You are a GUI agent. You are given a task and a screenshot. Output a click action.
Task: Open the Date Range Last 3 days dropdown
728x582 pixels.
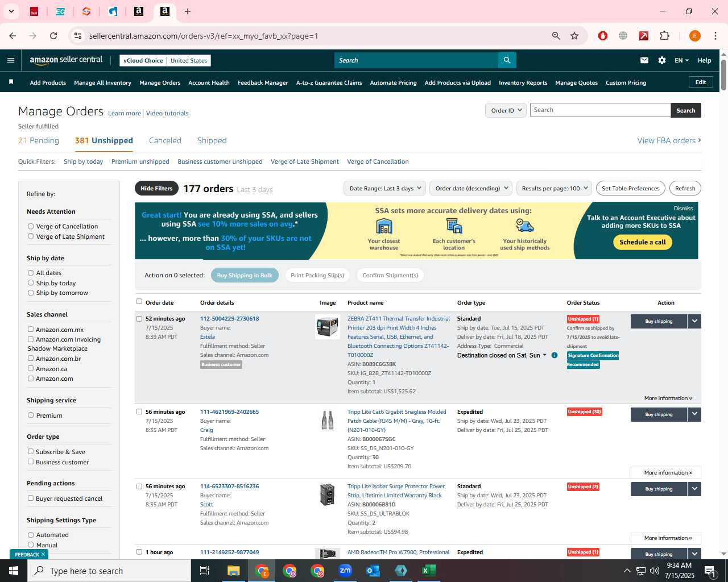pos(385,188)
